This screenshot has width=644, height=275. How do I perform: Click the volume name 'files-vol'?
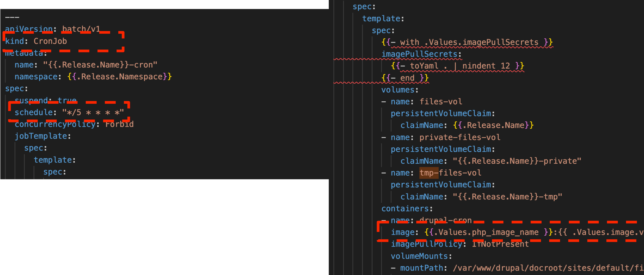pos(441,102)
